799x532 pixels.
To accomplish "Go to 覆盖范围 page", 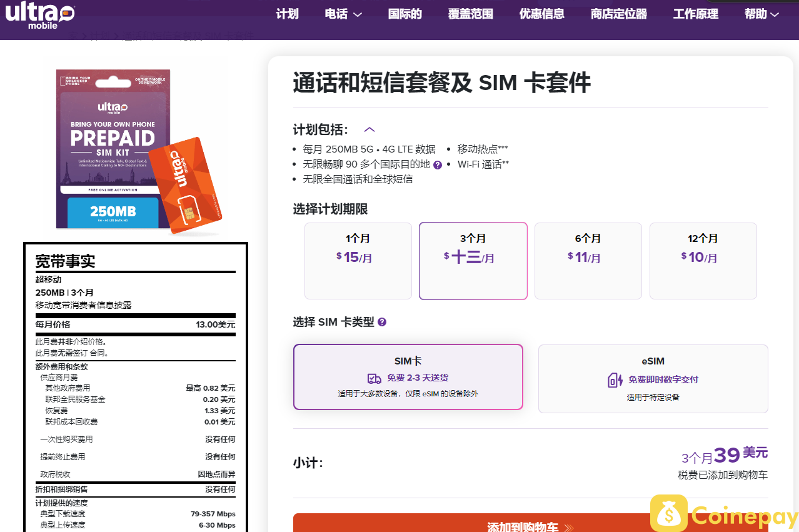I will point(470,14).
